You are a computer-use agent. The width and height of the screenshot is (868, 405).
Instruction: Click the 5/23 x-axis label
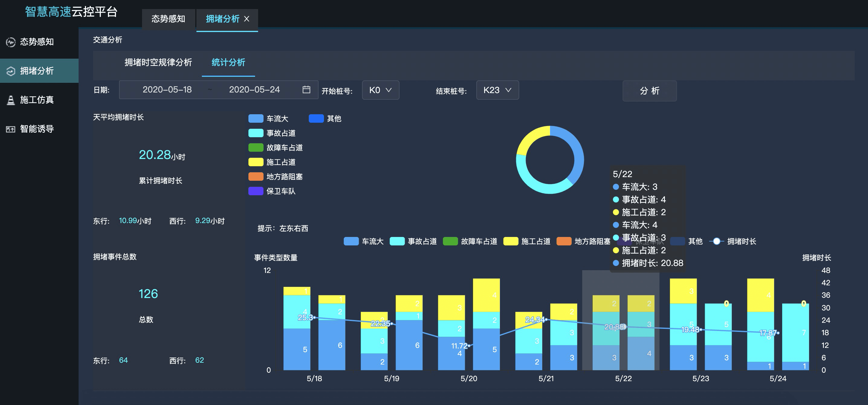coord(701,378)
